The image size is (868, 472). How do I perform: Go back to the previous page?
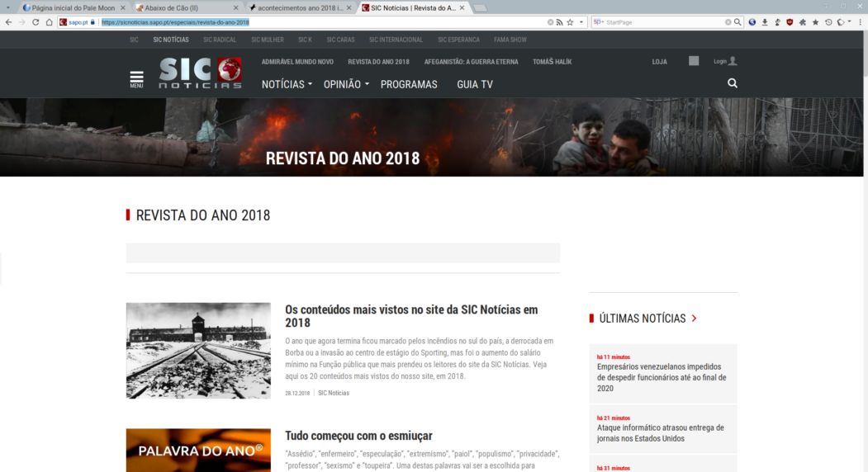click(x=7, y=22)
